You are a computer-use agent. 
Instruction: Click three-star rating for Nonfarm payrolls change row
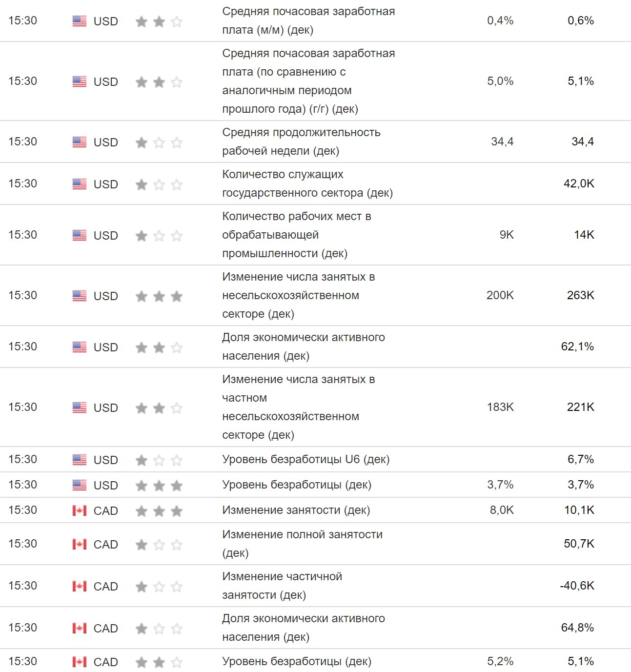159,296
